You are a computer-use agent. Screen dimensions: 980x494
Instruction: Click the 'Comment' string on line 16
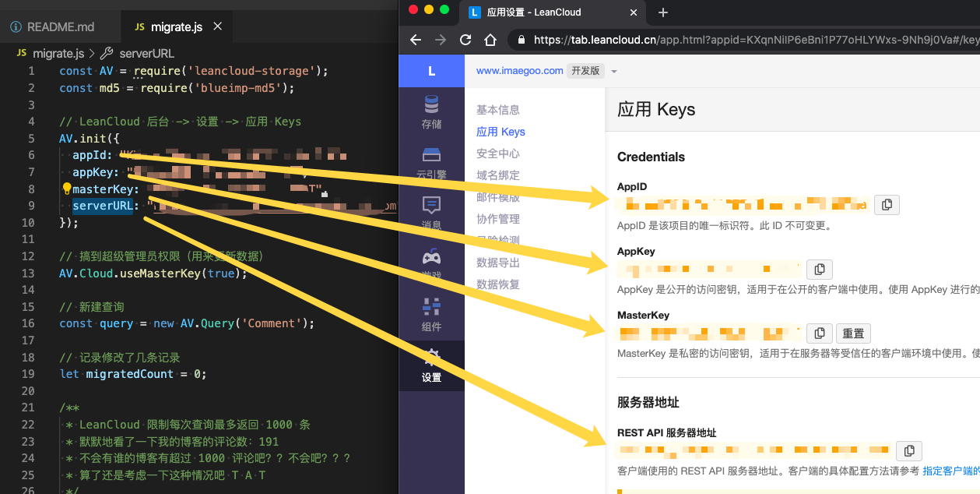[x=272, y=323]
